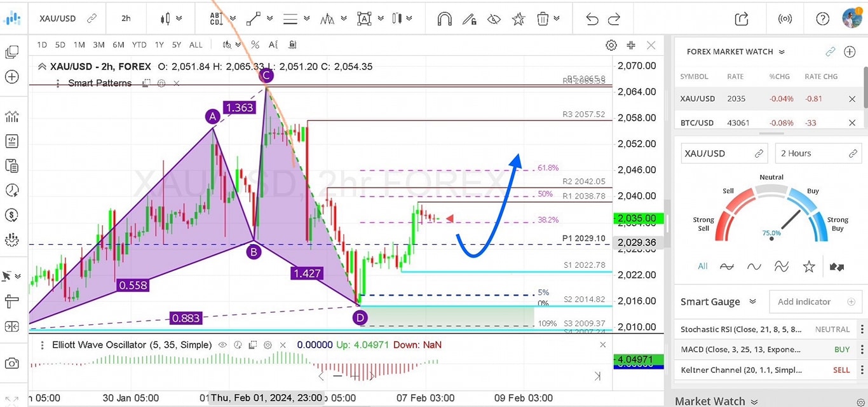Viewport: 868px width, 407px height.
Task: Open the user profile avatar
Action: click(852, 18)
